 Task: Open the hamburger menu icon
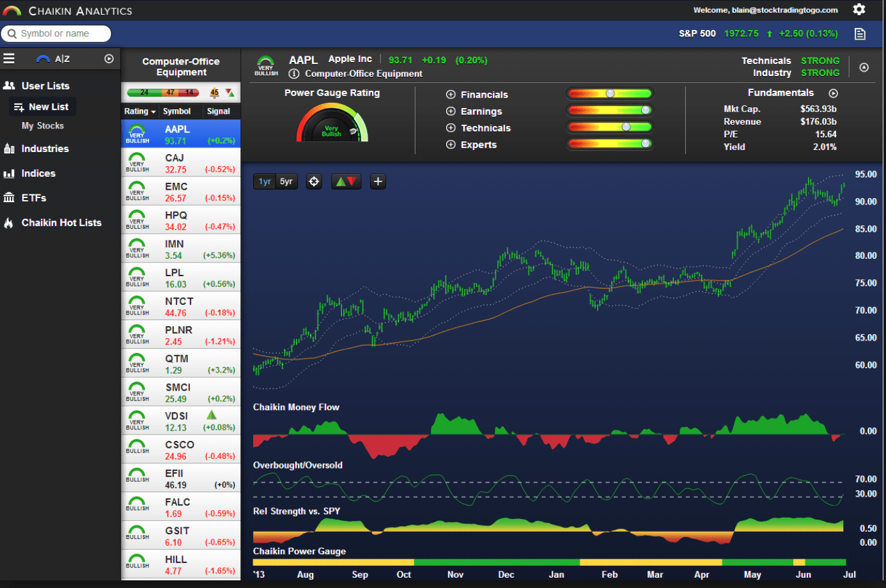pos(9,59)
